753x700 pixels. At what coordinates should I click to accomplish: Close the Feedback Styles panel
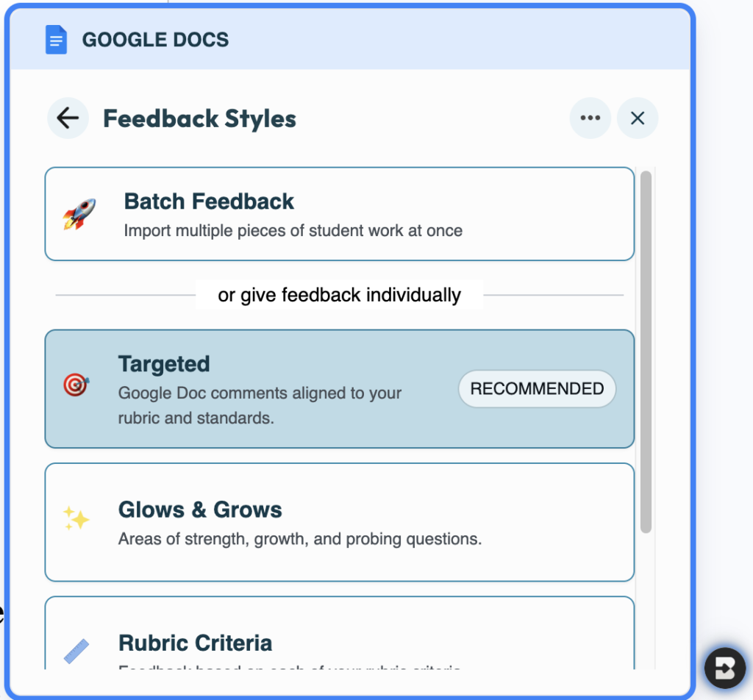point(637,118)
